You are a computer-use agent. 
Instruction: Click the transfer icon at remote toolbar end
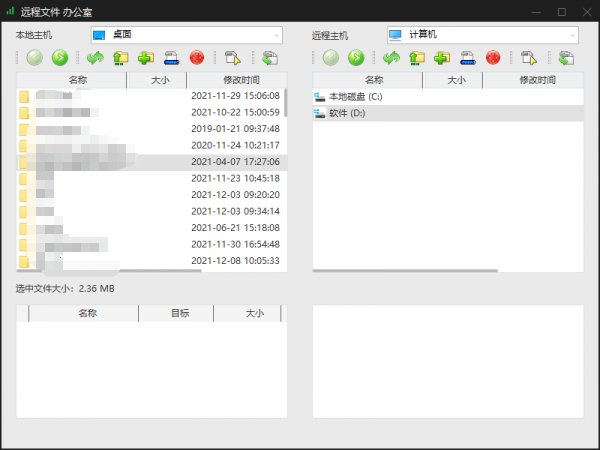tap(567, 58)
